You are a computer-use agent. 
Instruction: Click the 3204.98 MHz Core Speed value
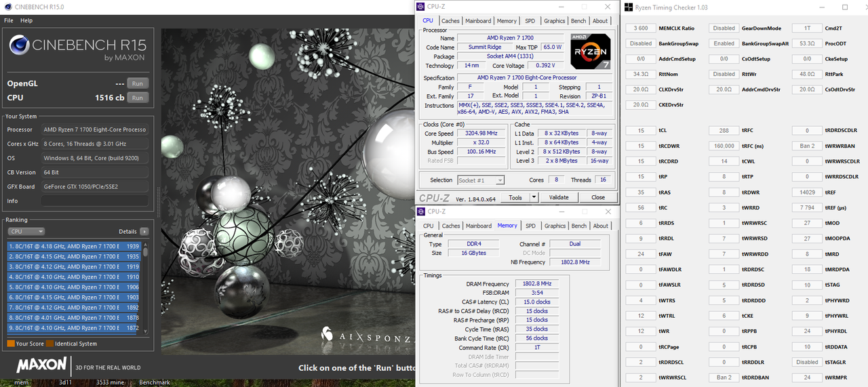pos(481,134)
